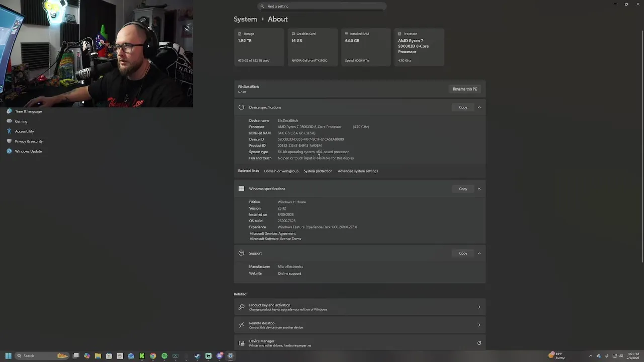Click the Installed RAM 64.0 GB card
This screenshot has height=362, width=644.
366,47
